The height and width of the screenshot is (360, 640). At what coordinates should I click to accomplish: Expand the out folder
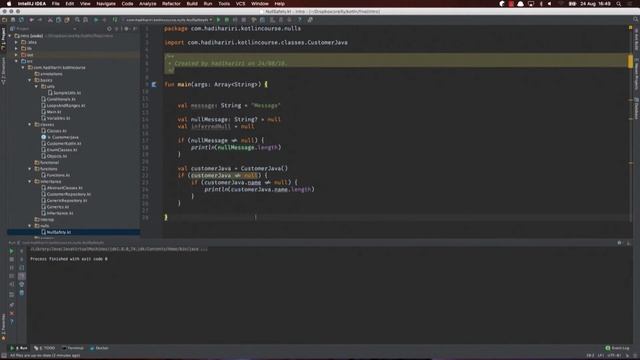[16, 55]
